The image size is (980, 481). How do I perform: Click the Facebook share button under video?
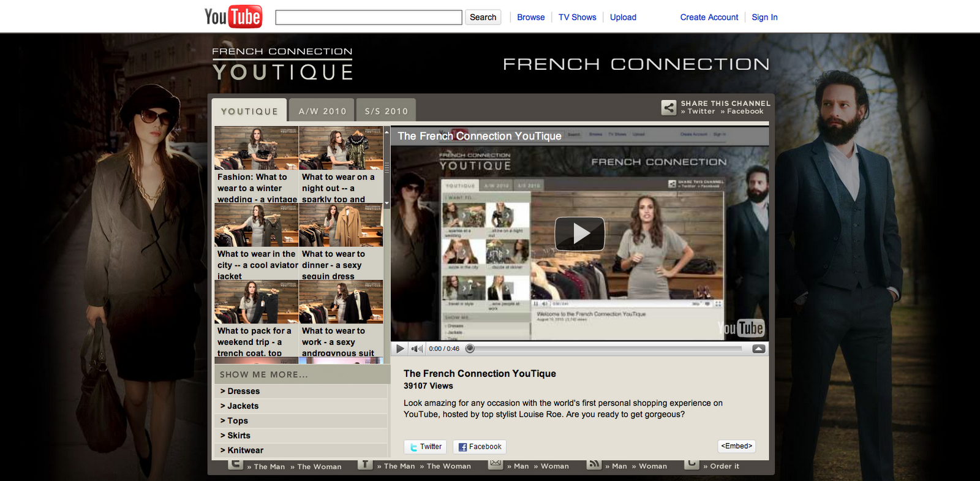coord(480,447)
